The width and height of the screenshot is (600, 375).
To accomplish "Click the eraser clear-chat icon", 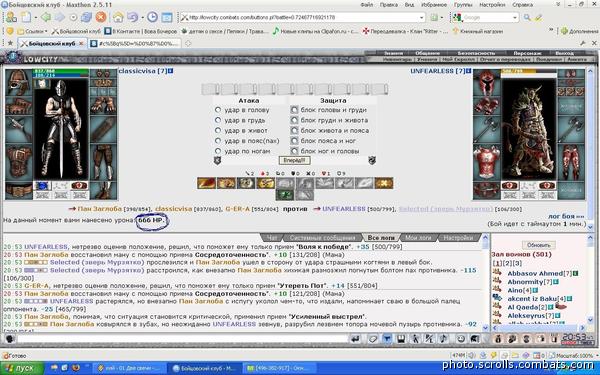I will coord(373,339).
